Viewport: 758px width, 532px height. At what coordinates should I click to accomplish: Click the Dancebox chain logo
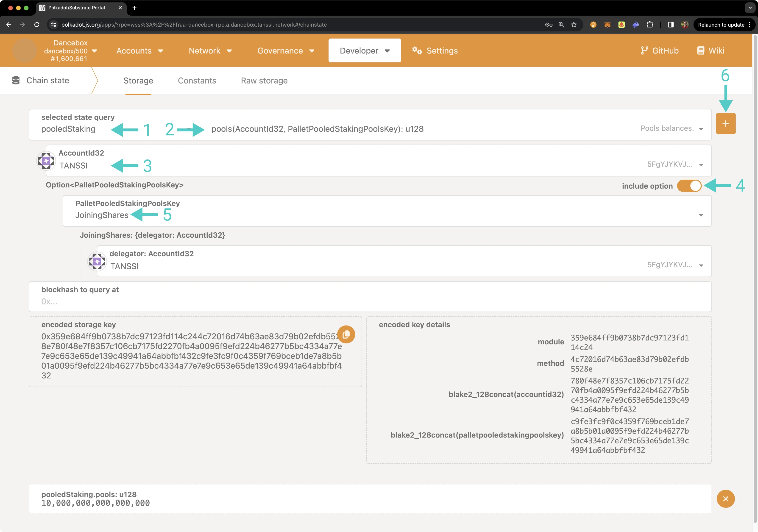click(x=24, y=50)
